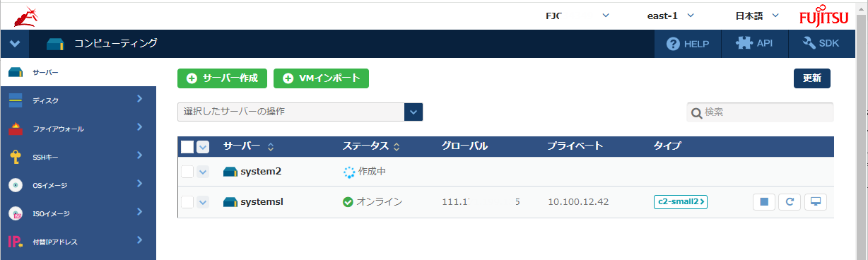Viewport: 868px width, 260px height.
Task: Click the 更新 refresh button
Action: pyautogui.click(x=812, y=78)
